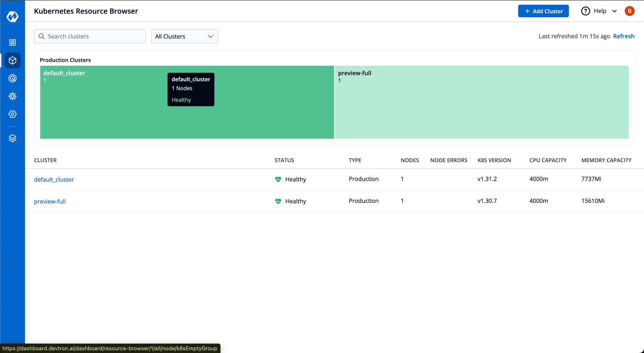This screenshot has width=644, height=353.
Task: Select the Resource Browser cube icon
Action: click(13, 61)
